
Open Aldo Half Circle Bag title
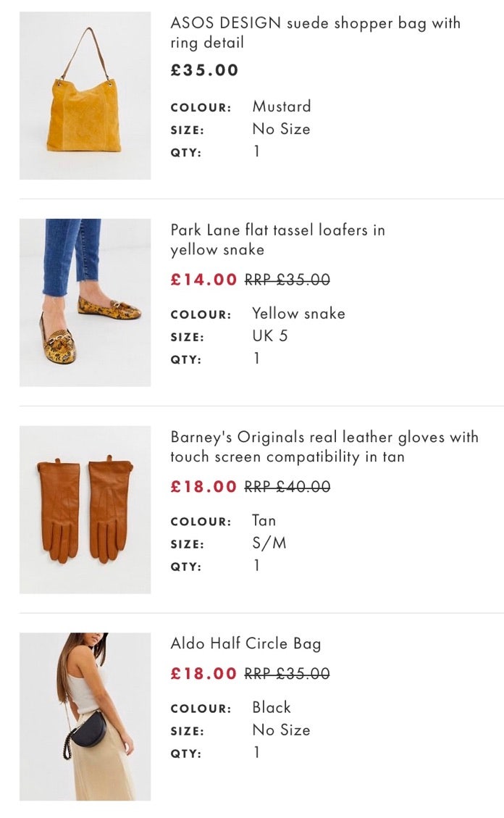(x=245, y=643)
